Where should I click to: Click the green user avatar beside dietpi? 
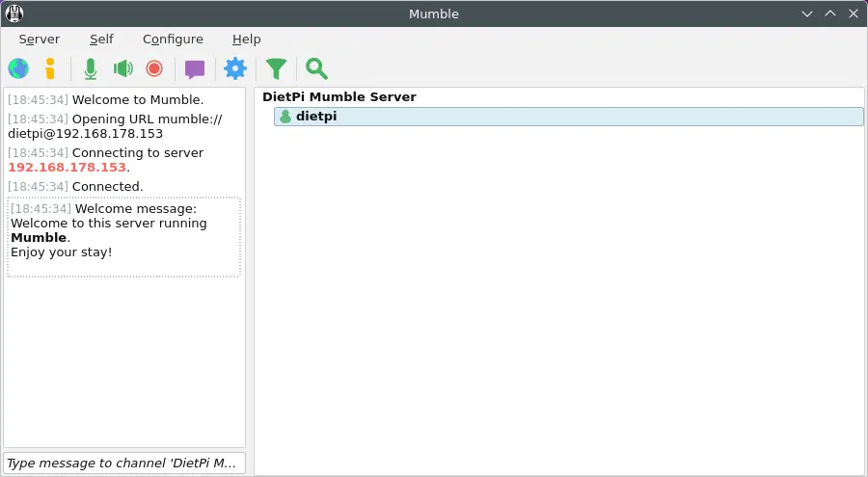click(x=285, y=117)
